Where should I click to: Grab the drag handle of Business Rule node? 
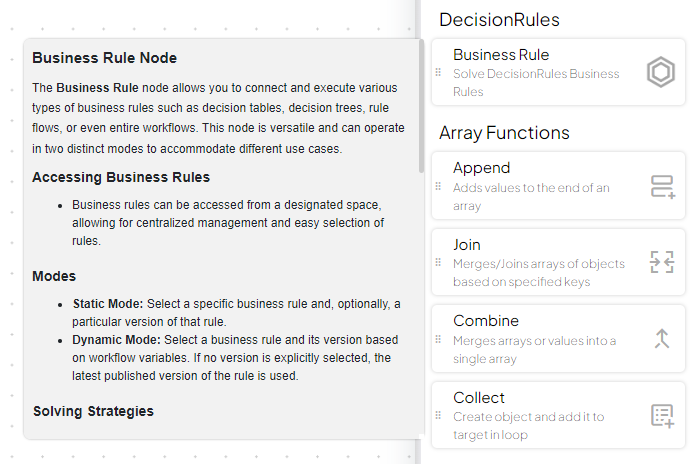point(438,73)
